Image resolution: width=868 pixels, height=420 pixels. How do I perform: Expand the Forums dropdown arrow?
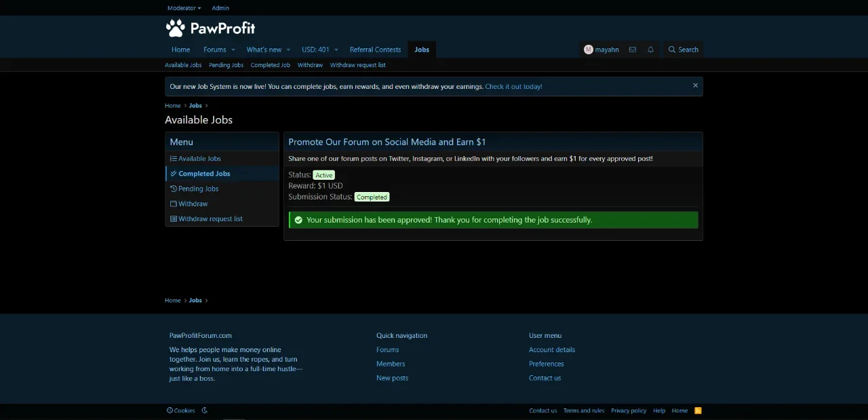pyautogui.click(x=233, y=50)
